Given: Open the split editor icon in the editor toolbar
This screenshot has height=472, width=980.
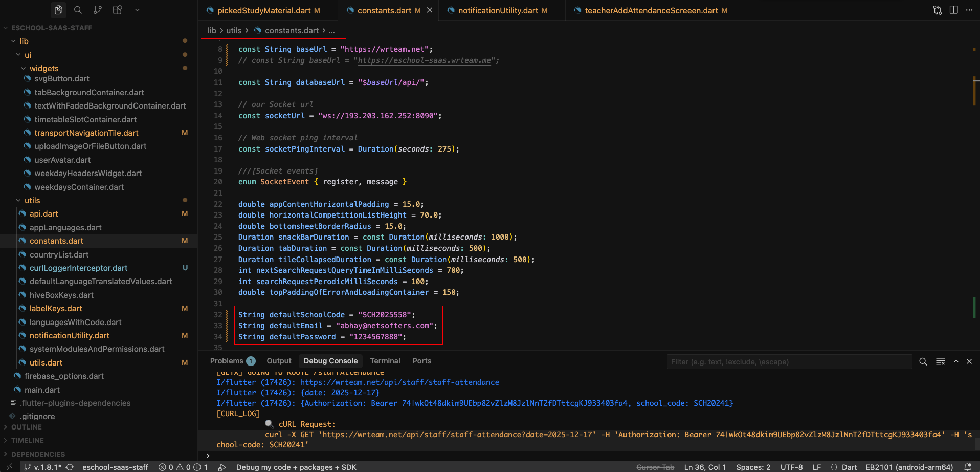Looking at the screenshot, I should [954, 10].
